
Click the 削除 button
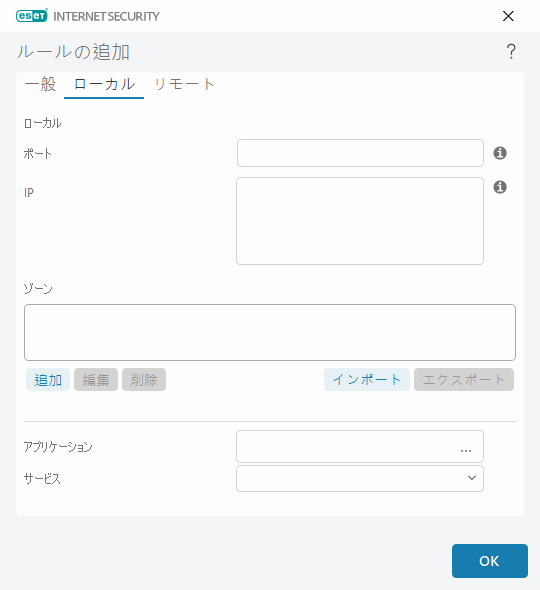144,380
